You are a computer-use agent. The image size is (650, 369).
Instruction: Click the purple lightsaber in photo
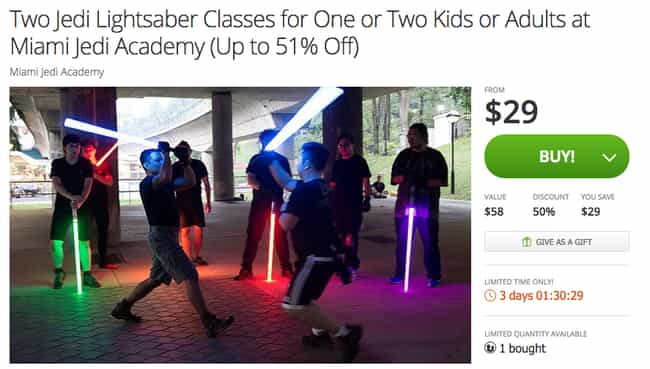click(409, 249)
